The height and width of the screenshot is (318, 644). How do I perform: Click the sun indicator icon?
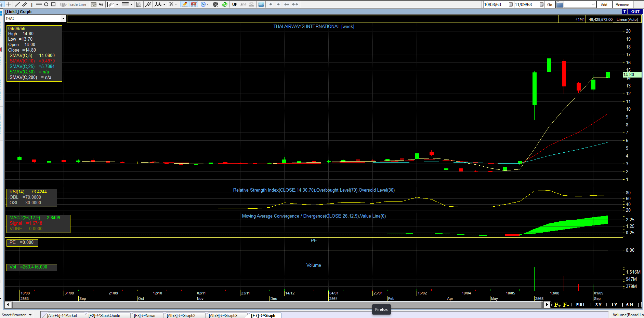[x=251, y=4]
